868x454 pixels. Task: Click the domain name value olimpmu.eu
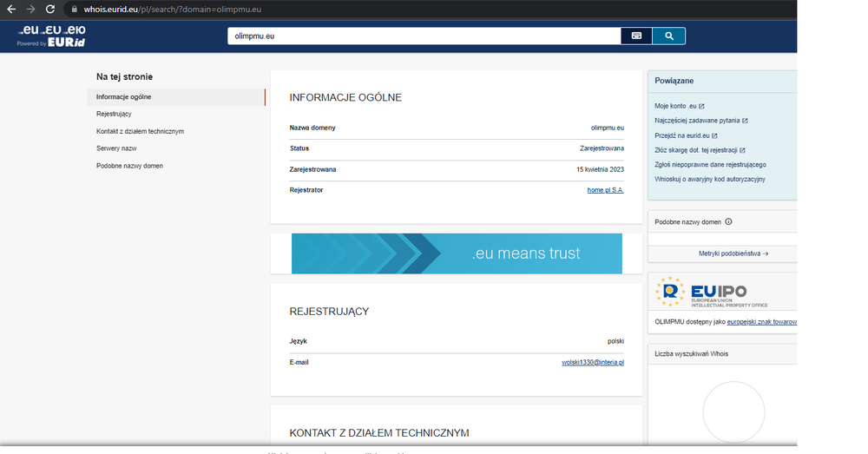(x=608, y=128)
